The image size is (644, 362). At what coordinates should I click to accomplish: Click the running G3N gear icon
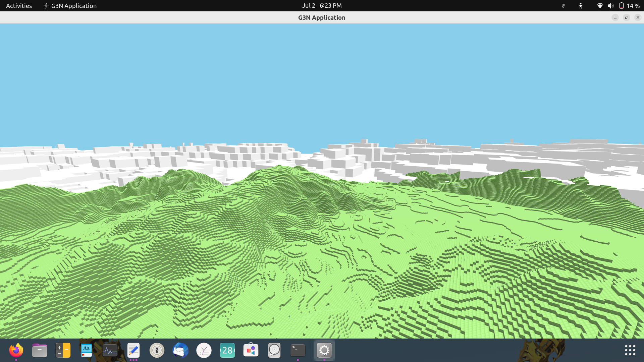click(324, 351)
